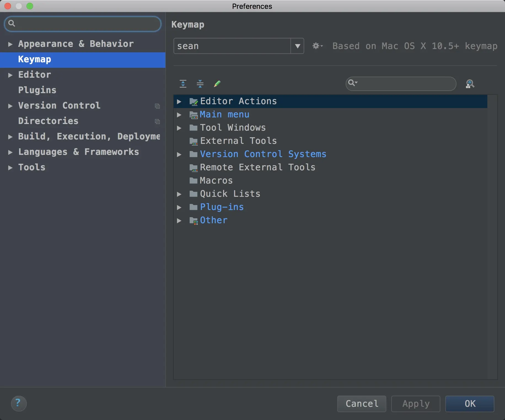Click project-level icon beside Version Control

(157, 106)
